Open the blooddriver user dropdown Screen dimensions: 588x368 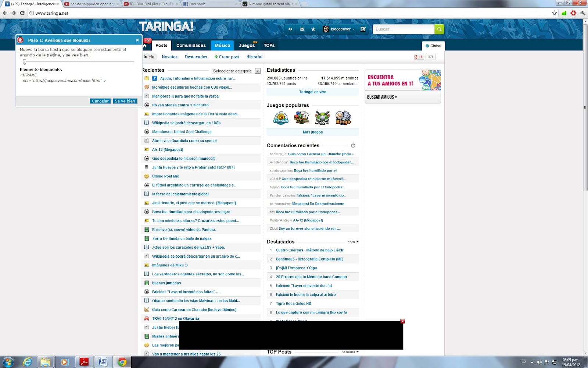pyautogui.click(x=339, y=29)
